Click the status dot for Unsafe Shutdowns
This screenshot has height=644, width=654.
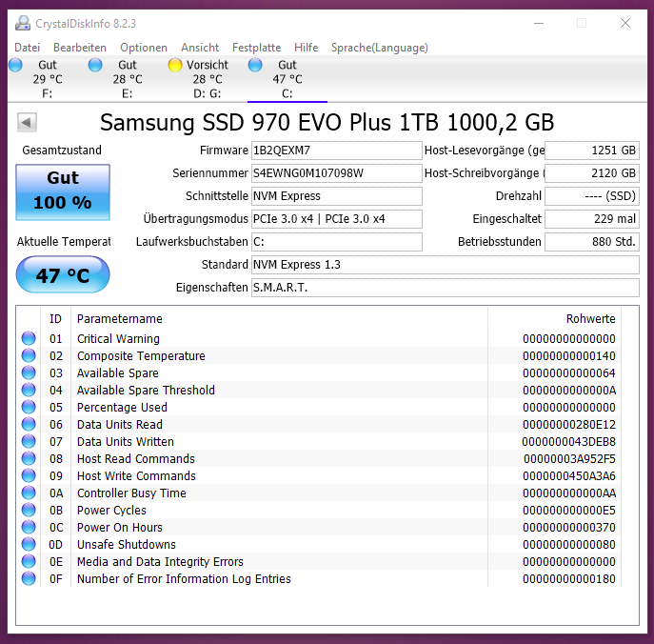[x=29, y=544]
